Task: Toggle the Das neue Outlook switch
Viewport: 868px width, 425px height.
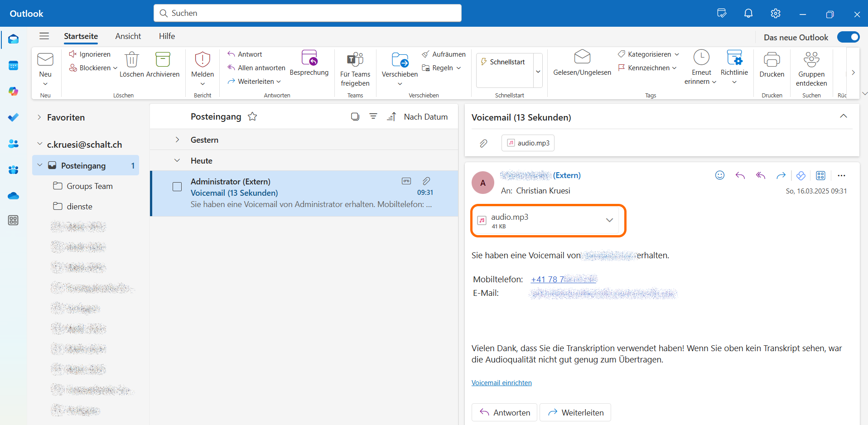Action: point(848,37)
